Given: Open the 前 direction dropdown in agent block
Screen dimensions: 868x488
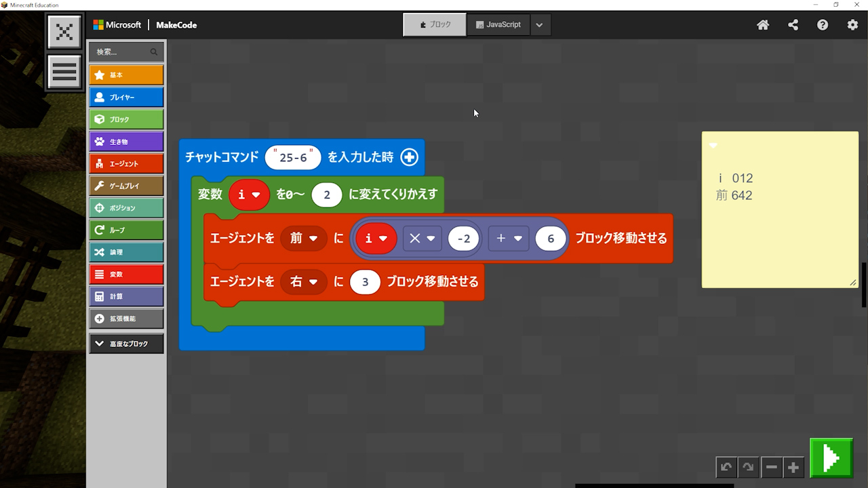Looking at the screenshot, I should tap(304, 239).
